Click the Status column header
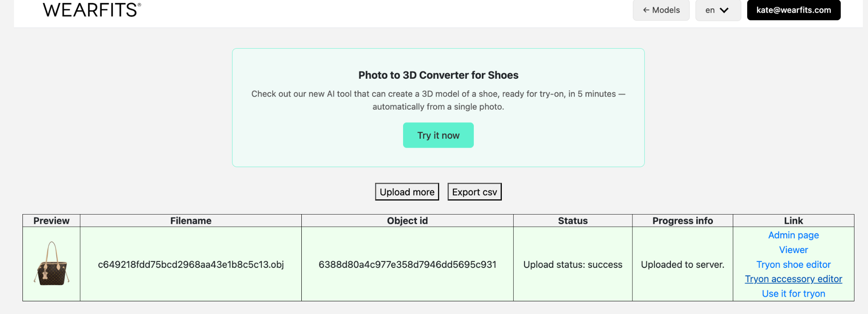 pyautogui.click(x=573, y=220)
